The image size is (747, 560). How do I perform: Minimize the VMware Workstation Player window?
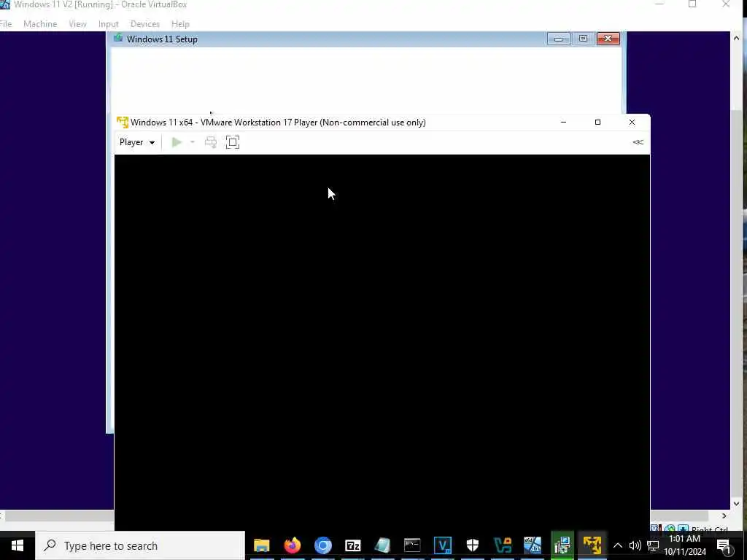tap(564, 122)
